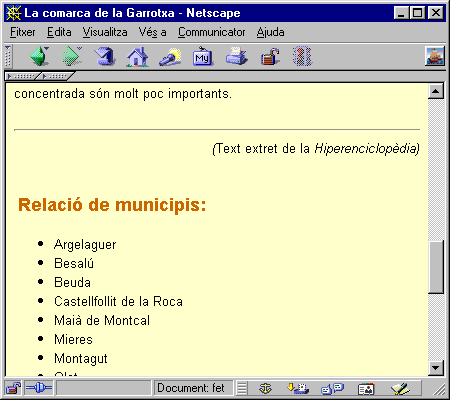Open the Communicator menu

(211, 32)
